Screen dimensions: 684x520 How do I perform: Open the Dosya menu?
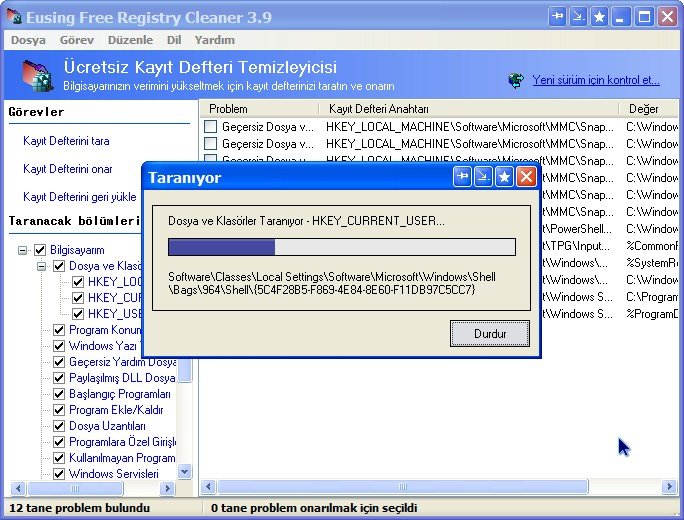tap(28, 40)
